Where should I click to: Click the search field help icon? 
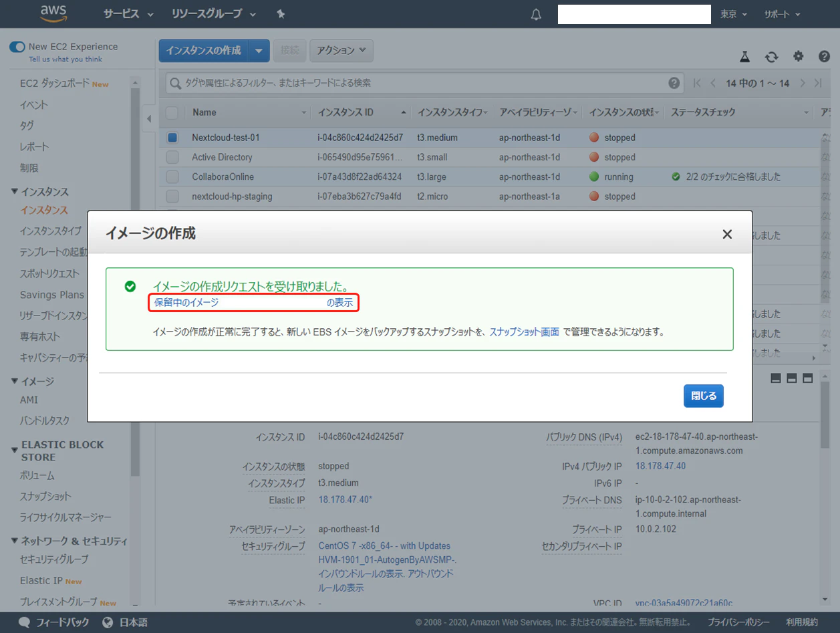674,83
